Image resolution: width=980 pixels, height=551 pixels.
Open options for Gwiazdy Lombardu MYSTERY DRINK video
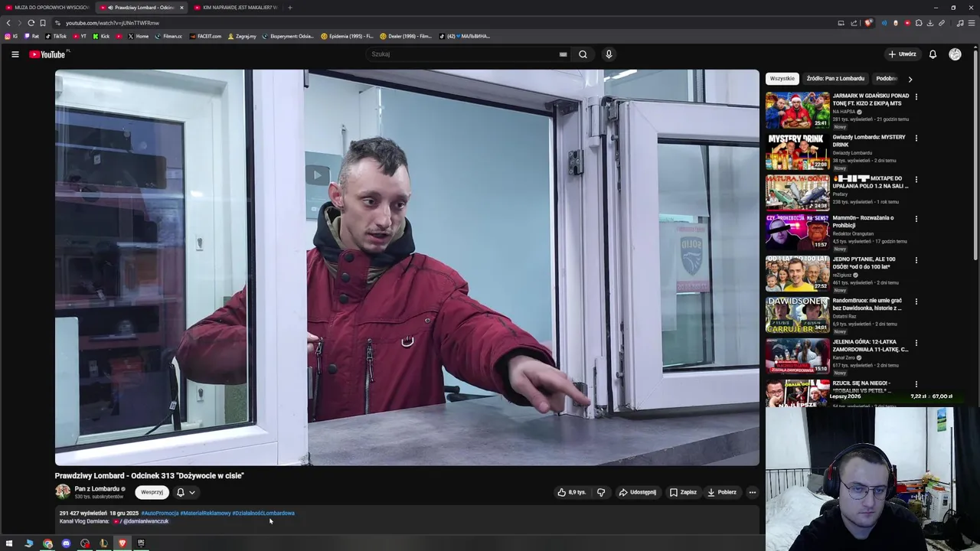(x=916, y=139)
